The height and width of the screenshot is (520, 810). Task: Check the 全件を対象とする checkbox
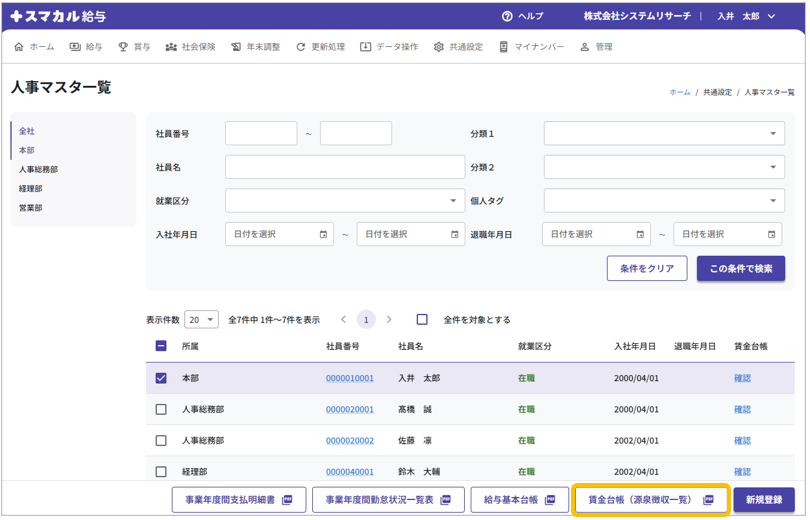pyautogui.click(x=422, y=320)
